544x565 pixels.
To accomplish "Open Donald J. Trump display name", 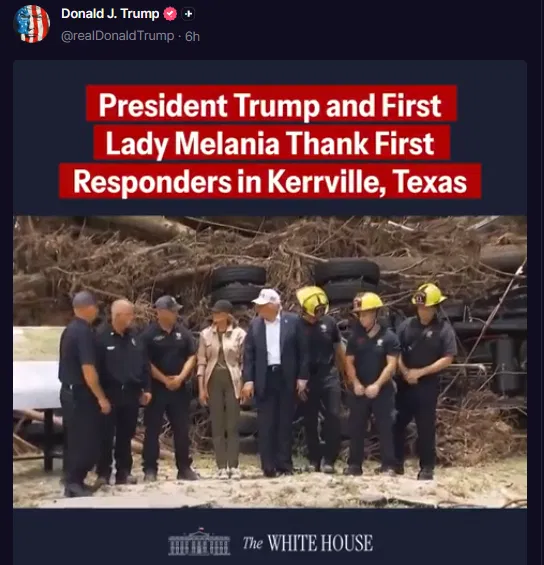I will click(x=110, y=14).
